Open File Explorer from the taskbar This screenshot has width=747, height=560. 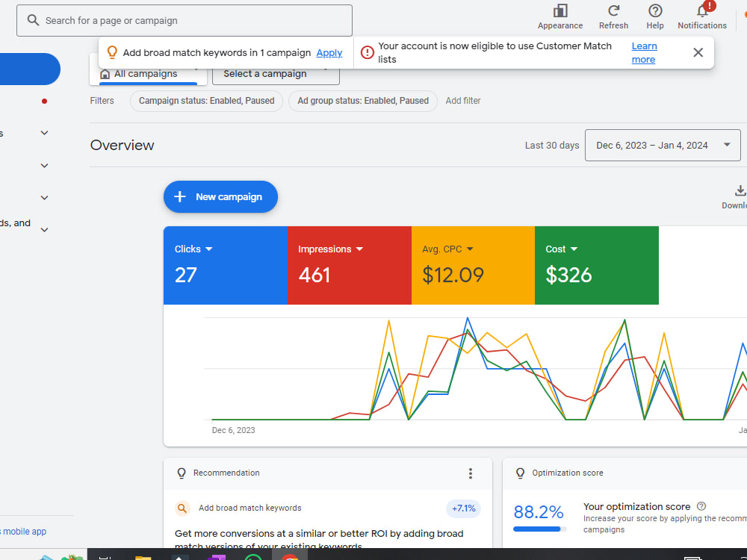pyautogui.click(x=143, y=556)
